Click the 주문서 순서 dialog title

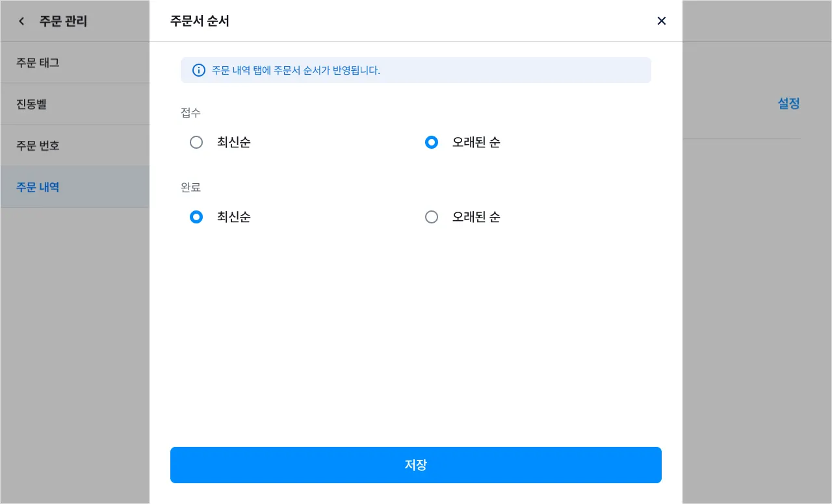pyautogui.click(x=200, y=21)
